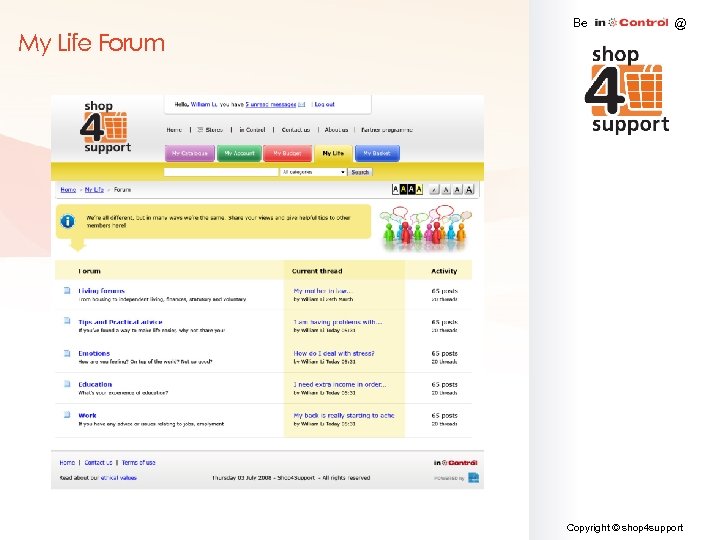The height and width of the screenshot is (540, 720).
Task: Click the Forum column header
Action: click(x=89, y=271)
